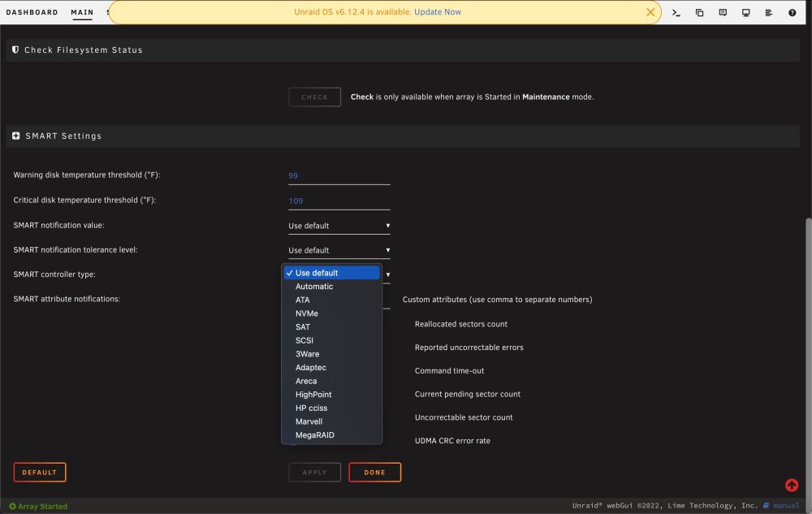
Task: Pick MegaRAID controller option
Action: click(x=331, y=434)
